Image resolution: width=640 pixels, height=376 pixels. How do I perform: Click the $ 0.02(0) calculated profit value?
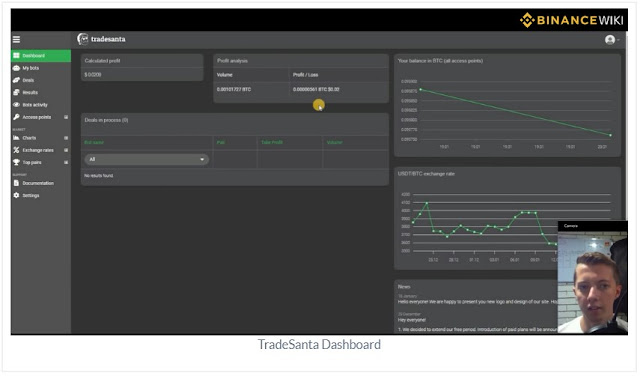(93, 75)
